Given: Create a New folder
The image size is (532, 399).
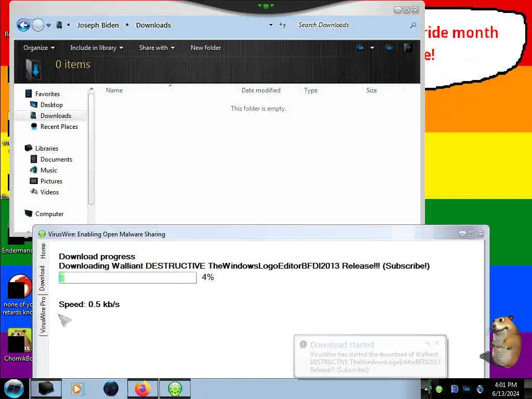Looking at the screenshot, I should tap(206, 48).
